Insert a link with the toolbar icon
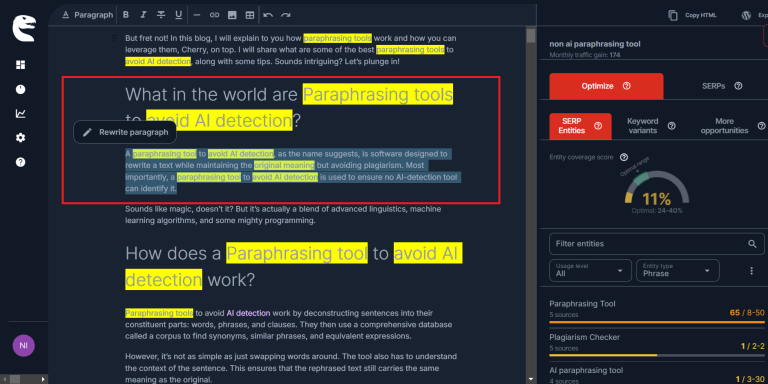This screenshot has width=768, height=384. click(x=215, y=15)
